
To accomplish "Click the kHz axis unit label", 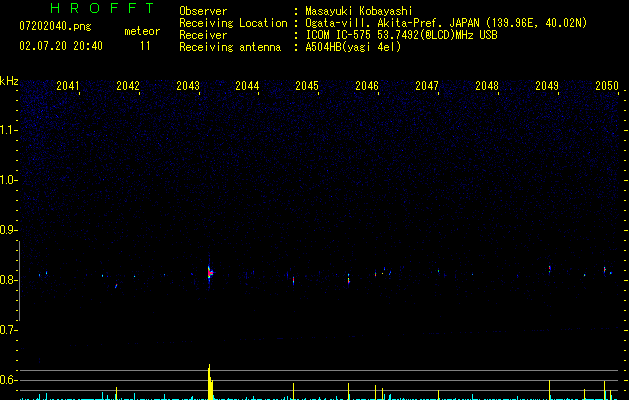I will pos(9,81).
